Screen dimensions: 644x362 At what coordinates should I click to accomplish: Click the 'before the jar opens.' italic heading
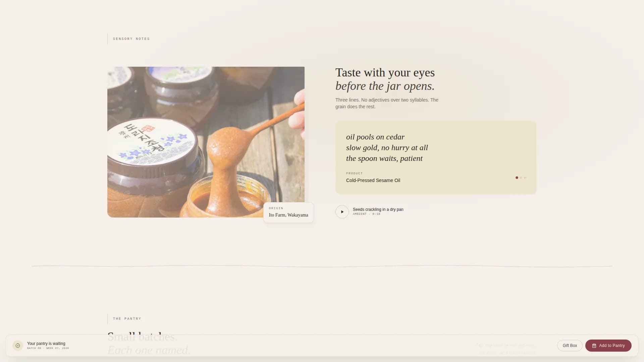click(385, 86)
